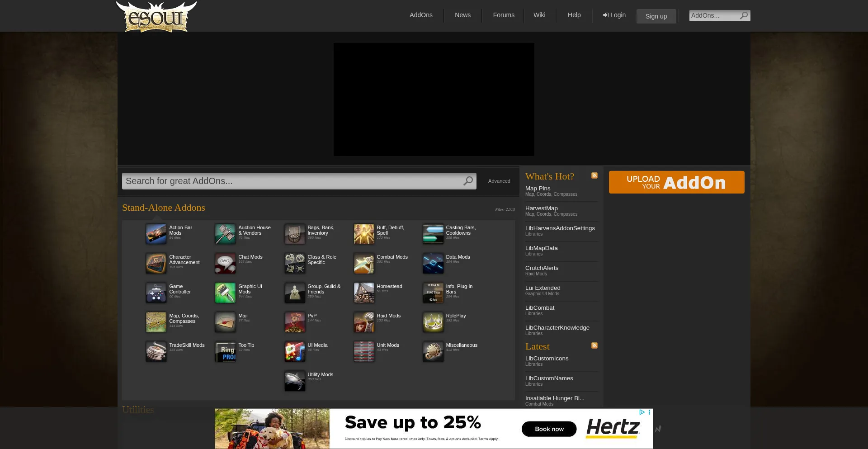Open the Info, Plug-in Bars icon
Viewport: 868px width, 449px height.
tap(433, 293)
